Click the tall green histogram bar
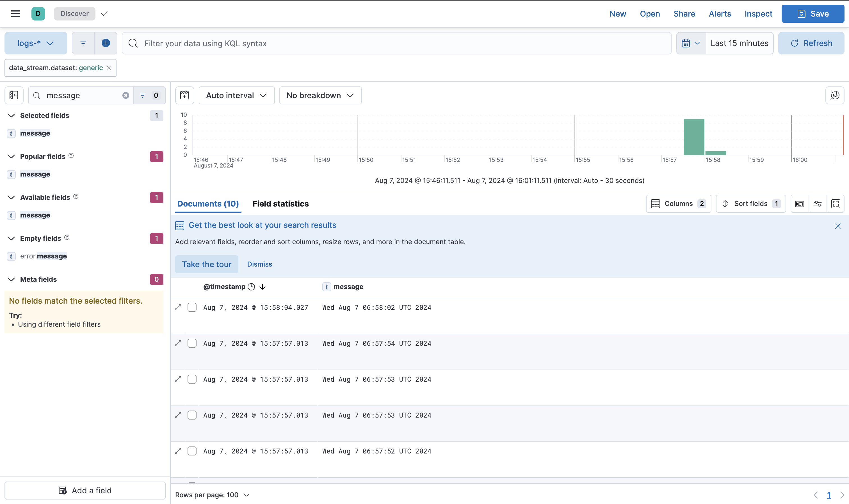This screenshot has height=504, width=849. (693, 137)
